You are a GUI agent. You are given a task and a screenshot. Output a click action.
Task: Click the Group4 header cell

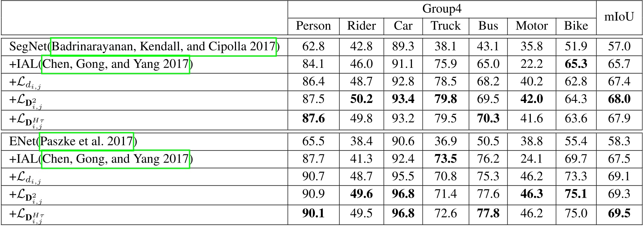pyautogui.click(x=442, y=9)
